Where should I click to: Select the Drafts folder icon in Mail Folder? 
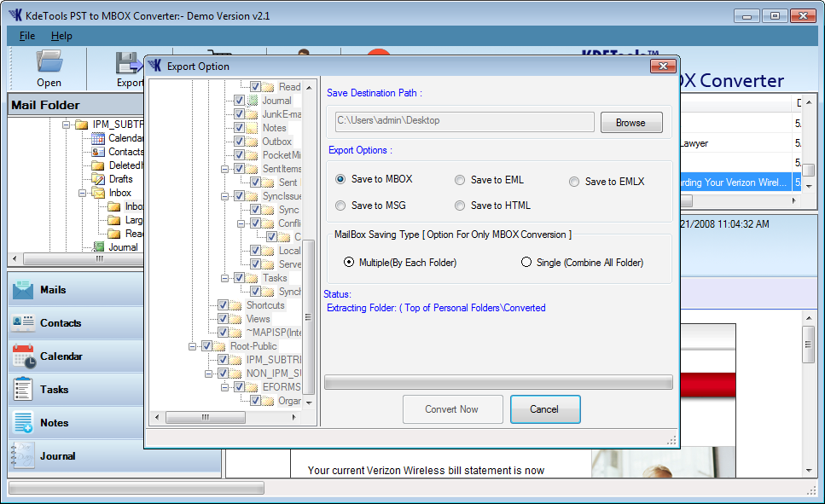pyautogui.click(x=98, y=179)
